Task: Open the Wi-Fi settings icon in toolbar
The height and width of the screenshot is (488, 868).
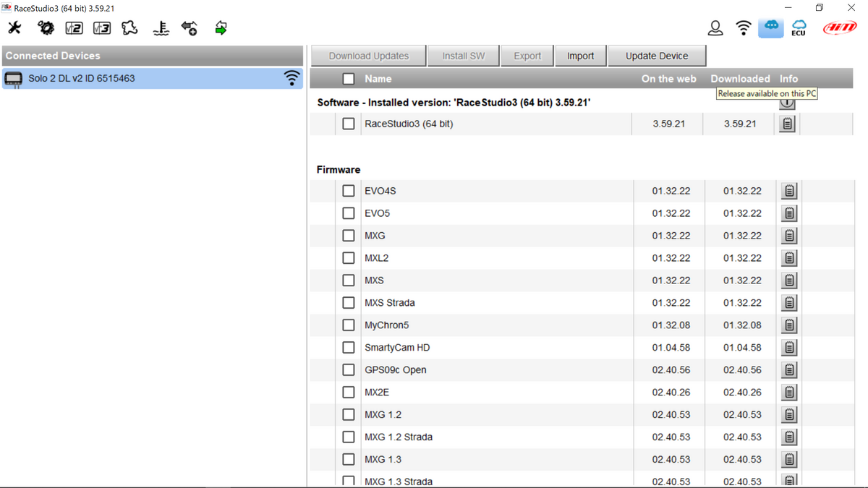Action: click(x=744, y=27)
